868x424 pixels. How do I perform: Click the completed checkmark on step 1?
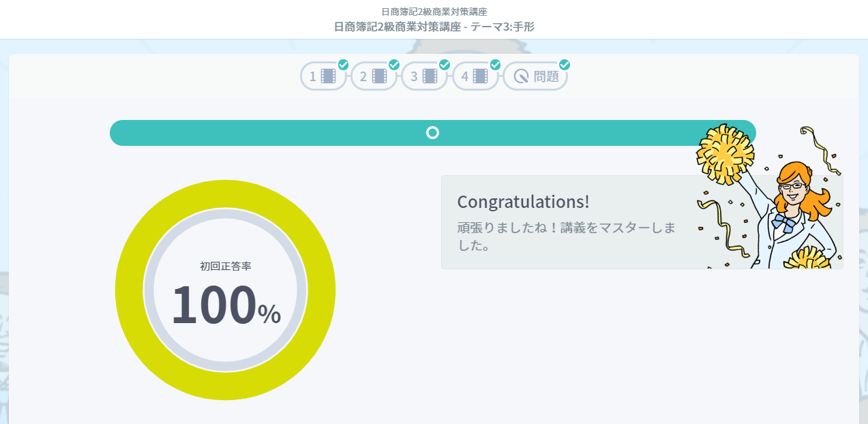pyautogui.click(x=344, y=65)
